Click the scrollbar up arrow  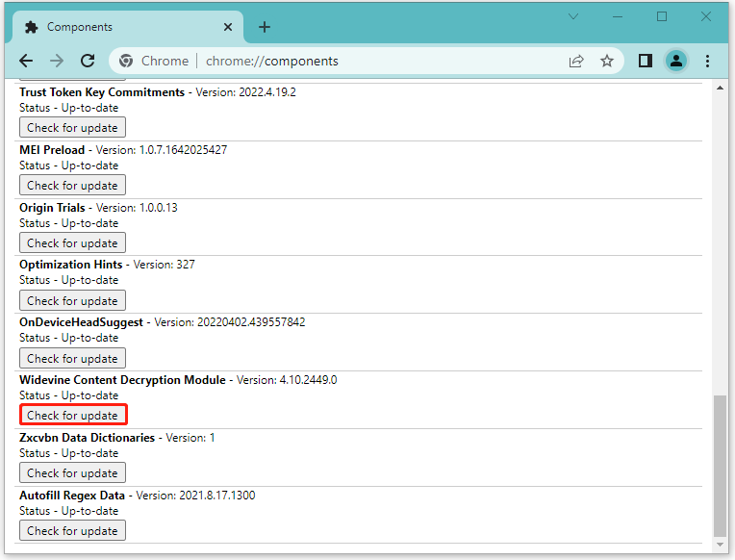(x=720, y=88)
